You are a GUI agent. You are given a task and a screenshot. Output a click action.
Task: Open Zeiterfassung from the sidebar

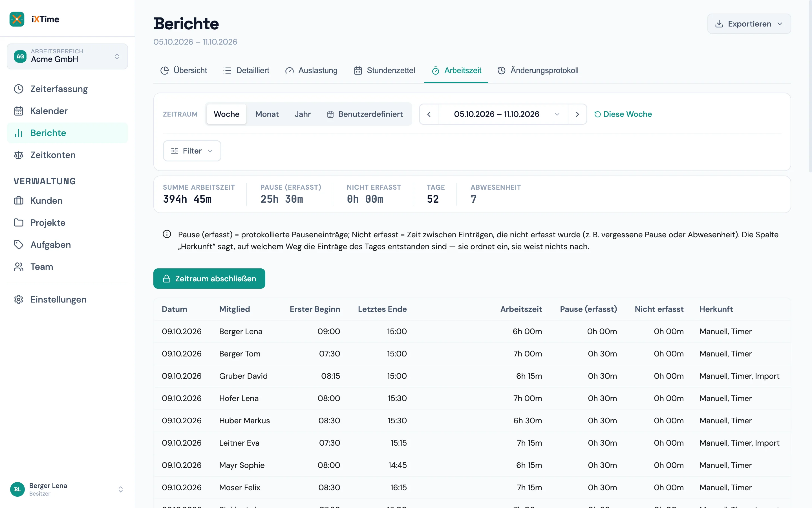coord(67,89)
